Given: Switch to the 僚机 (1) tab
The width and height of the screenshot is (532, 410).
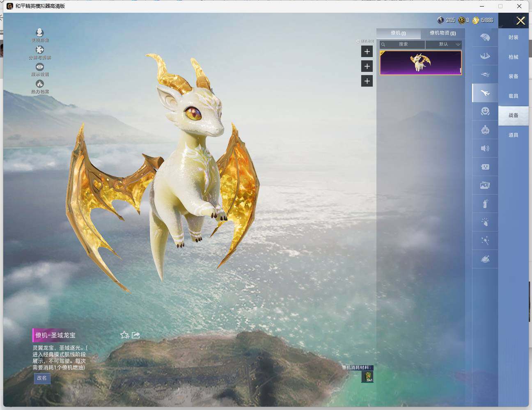Looking at the screenshot, I should click(398, 33).
